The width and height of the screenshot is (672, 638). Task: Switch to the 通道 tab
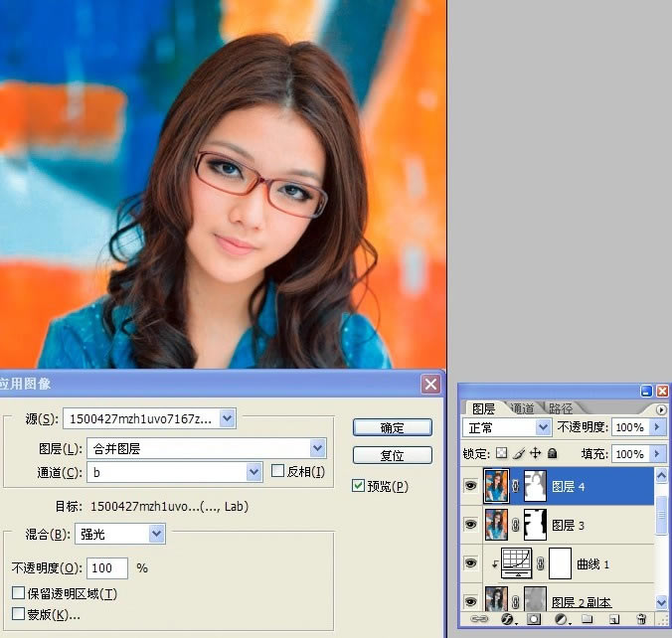pos(523,408)
